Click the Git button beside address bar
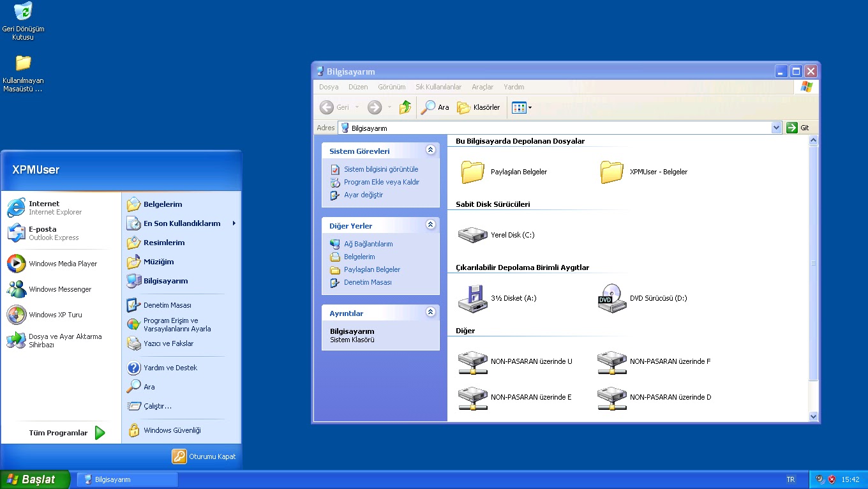This screenshot has height=489, width=868. [x=798, y=128]
